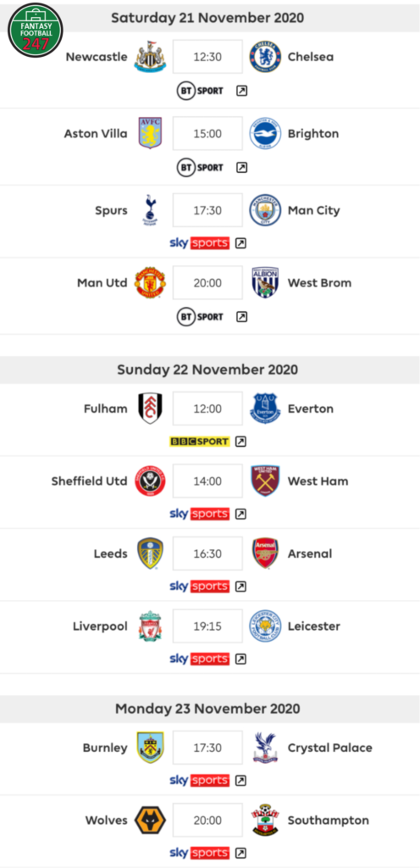Select the 12:30 kickoff time box
This screenshot has width=420, height=868.
pos(207,57)
